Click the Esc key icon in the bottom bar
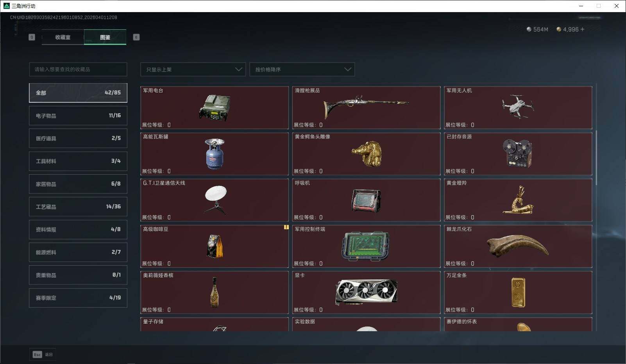Screen dimensions: 626x364 [x=37, y=355]
